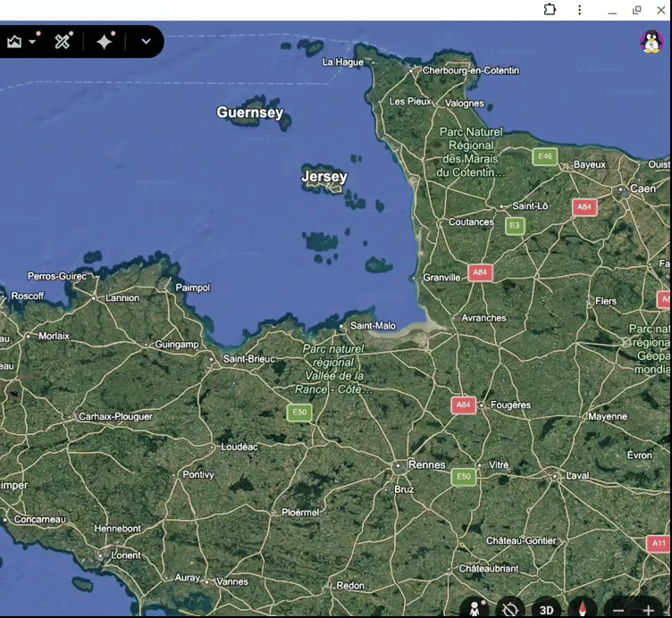672x618 pixels.
Task: Click the Saint-Malo place marker
Action: pos(341,326)
